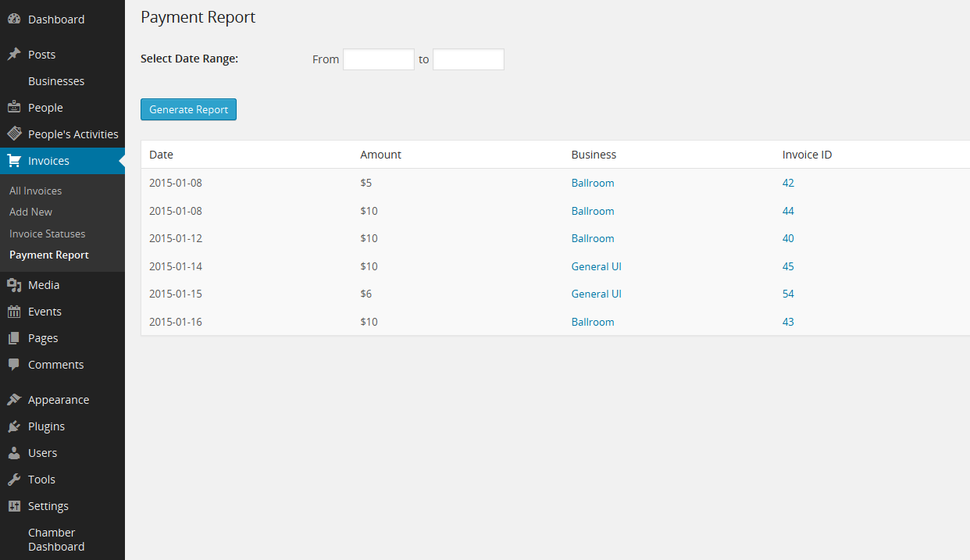Open Ballroom link for invoice 43
Screen dimensions: 970x560
(593, 322)
